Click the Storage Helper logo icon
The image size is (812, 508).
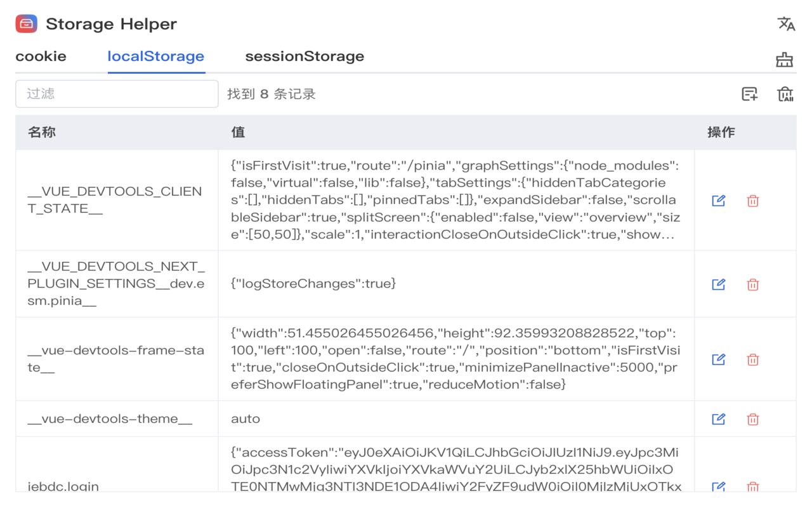[27, 24]
